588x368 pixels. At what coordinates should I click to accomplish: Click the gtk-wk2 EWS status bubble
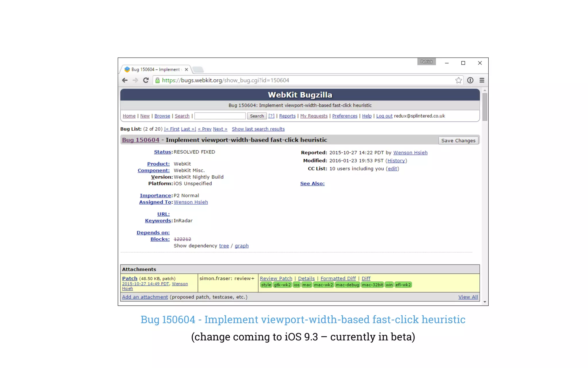(282, 285)
